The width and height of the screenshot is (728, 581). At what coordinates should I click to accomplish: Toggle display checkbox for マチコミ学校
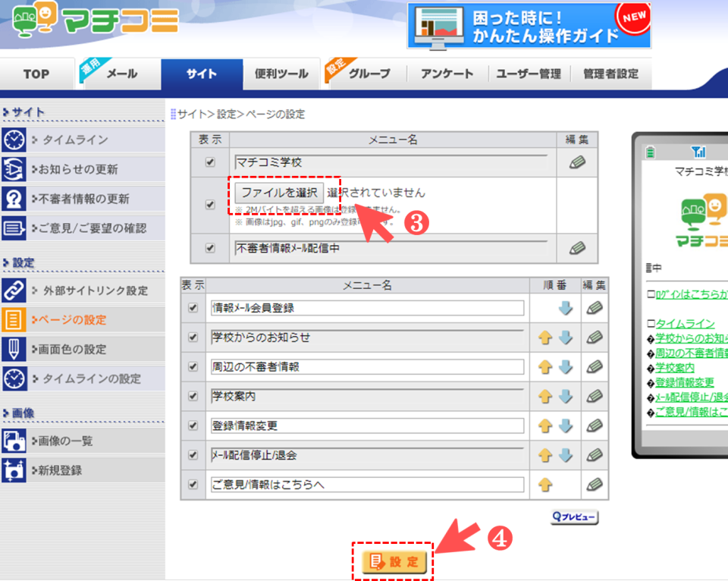click(x=210, y=162)
